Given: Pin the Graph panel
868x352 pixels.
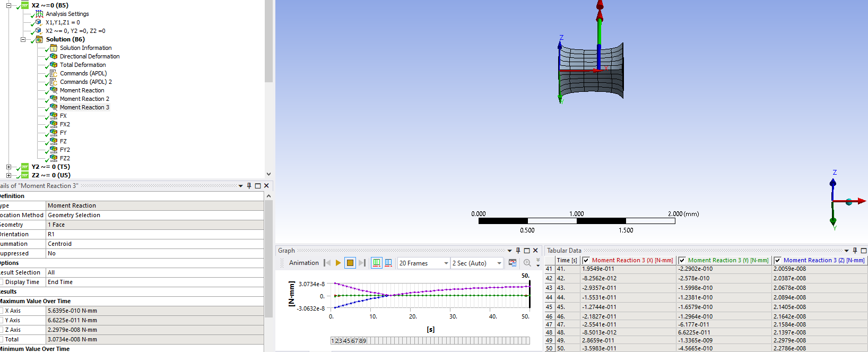Looking at the screenshot, I should coord(518,251).
